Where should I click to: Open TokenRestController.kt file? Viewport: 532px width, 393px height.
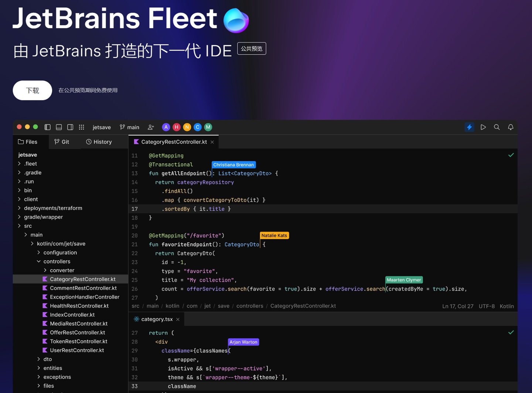(x=75, y=341)
